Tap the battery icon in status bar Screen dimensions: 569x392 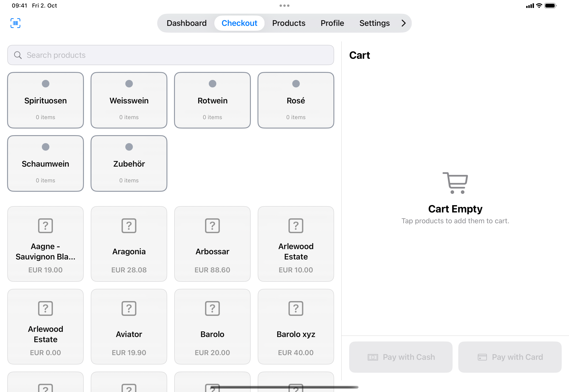click(x=550, y=6)
